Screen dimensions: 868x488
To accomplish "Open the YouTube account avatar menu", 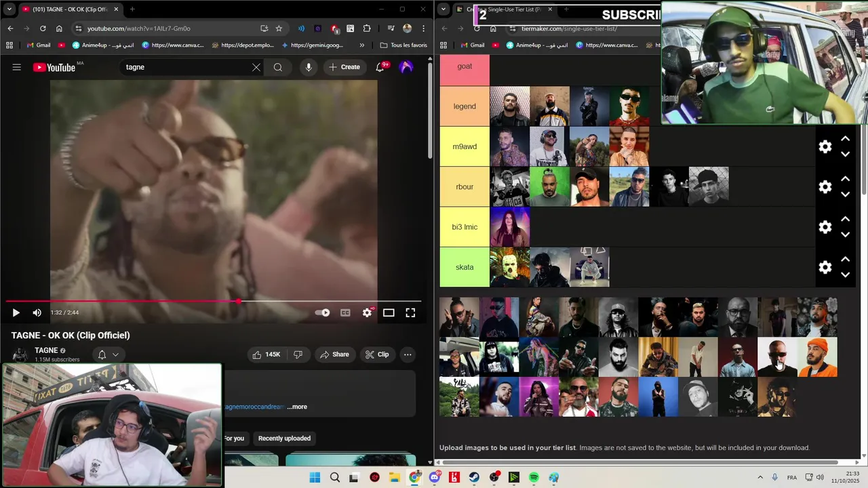I will 406,67.
